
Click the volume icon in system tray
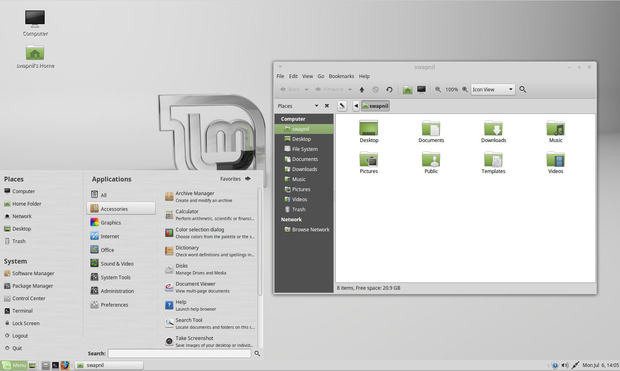point(565,365)
